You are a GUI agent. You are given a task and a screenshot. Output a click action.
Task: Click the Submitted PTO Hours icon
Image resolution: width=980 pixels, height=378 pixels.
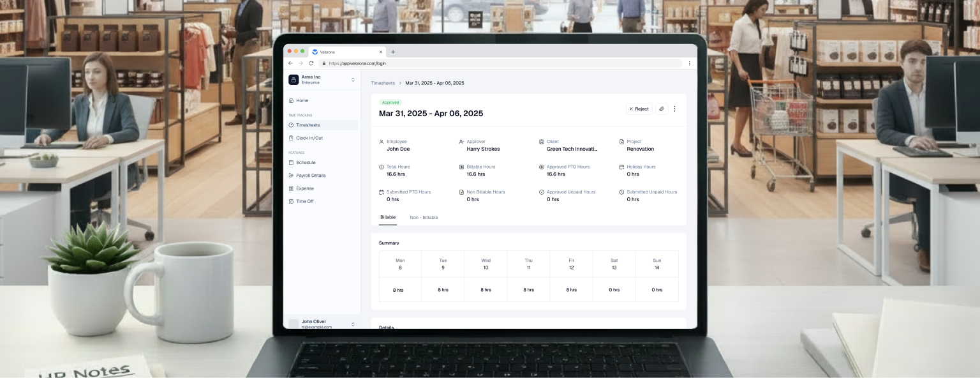click(x=382, y=192)
